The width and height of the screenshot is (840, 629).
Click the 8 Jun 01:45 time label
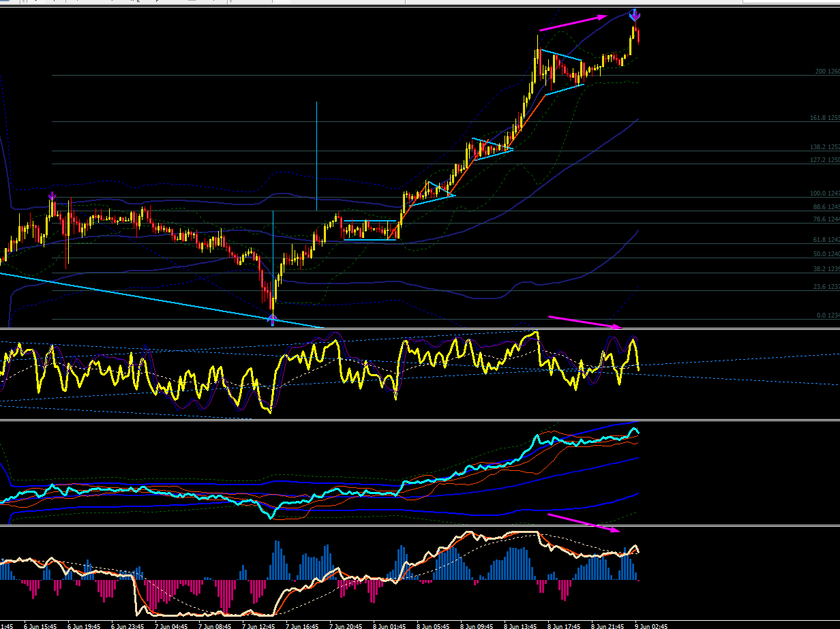(390, 625)
